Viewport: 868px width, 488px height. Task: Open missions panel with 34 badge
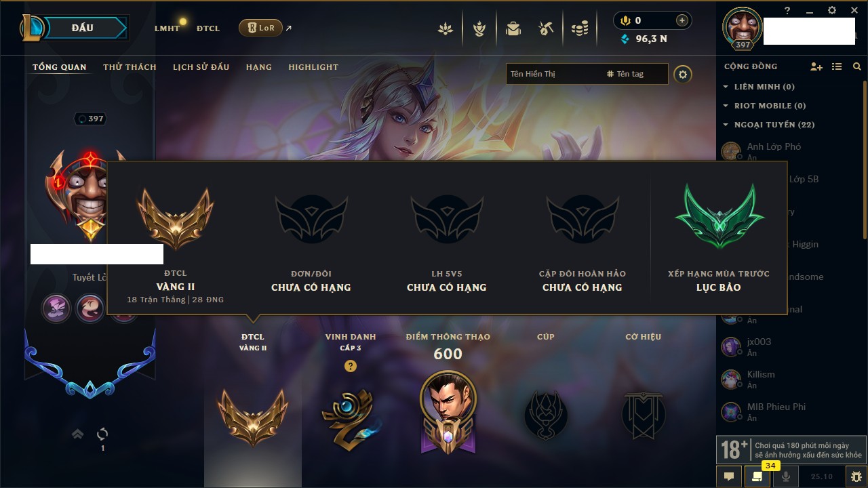[757, 476]
